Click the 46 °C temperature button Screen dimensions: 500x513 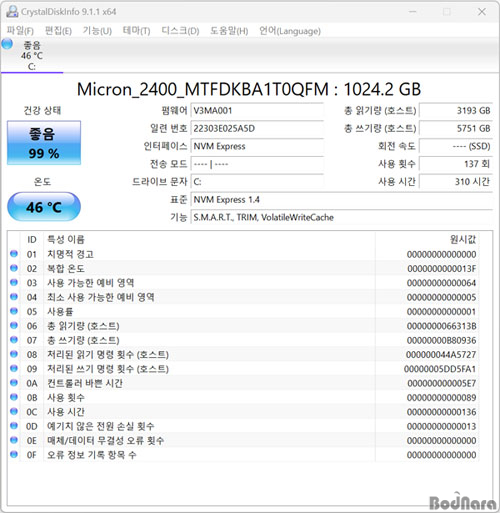point(44,207)
